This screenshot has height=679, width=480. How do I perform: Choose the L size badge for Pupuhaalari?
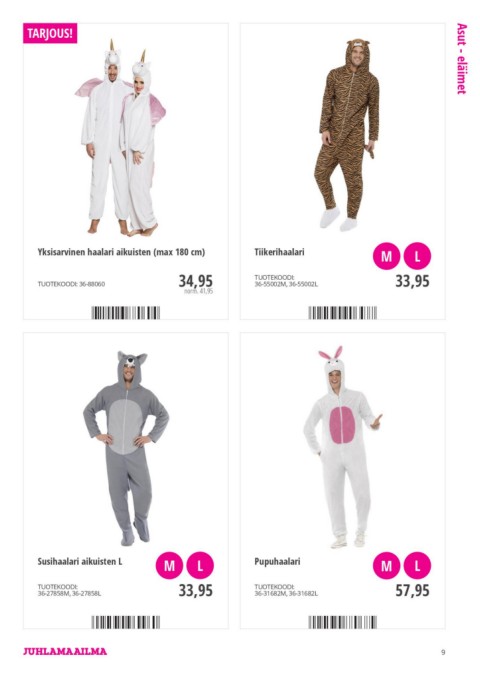click(417, 566)
